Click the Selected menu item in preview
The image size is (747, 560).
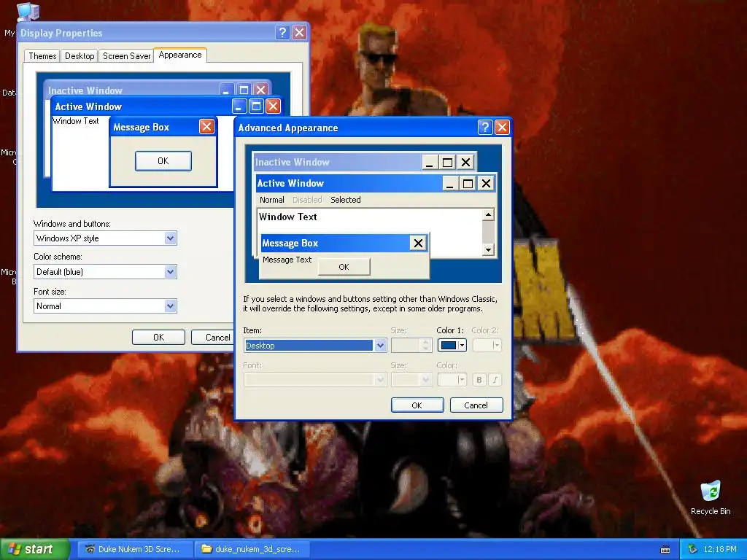pos(345,200)
